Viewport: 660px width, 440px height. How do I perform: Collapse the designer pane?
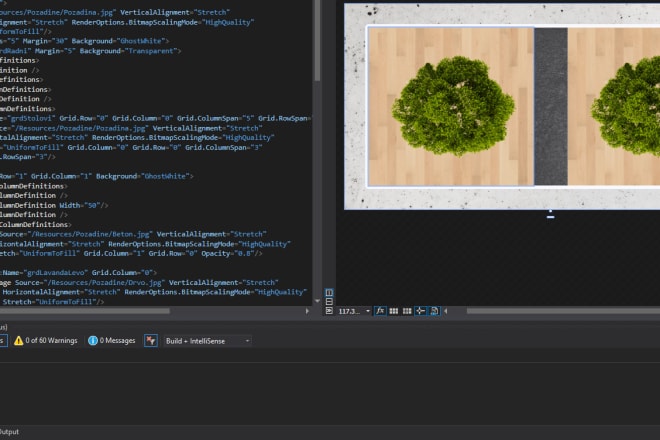pyautogui.click(x=329, y=311)
